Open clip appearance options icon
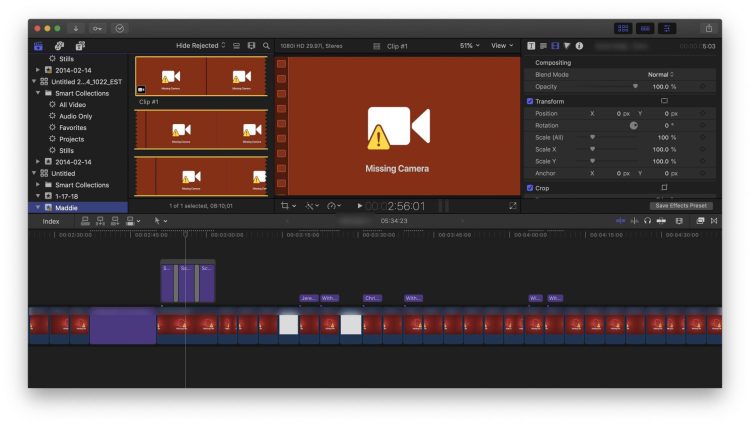This screenshot has width=750, height=421. 251,46
